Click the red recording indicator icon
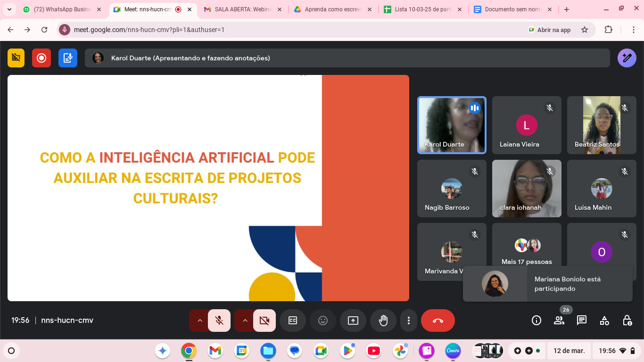The height and width of the screenshot is (362, 644). [x=41, y=58]
